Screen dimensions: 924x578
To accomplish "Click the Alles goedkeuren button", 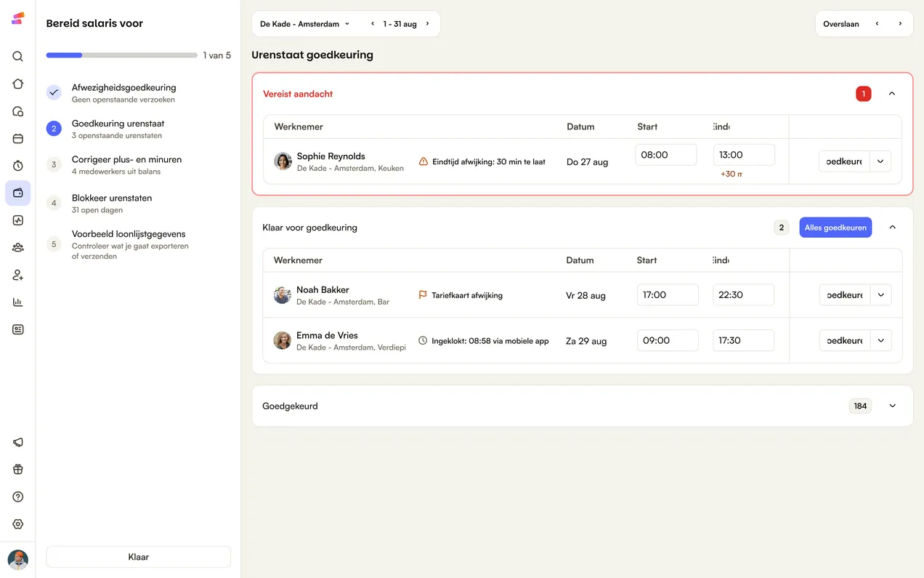I will coord(835,228).
